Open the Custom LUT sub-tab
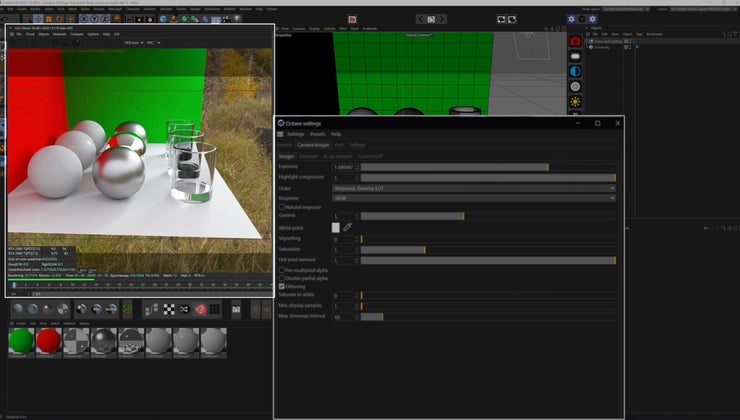This screenshot has width=740, height=420. click(370, 156)
